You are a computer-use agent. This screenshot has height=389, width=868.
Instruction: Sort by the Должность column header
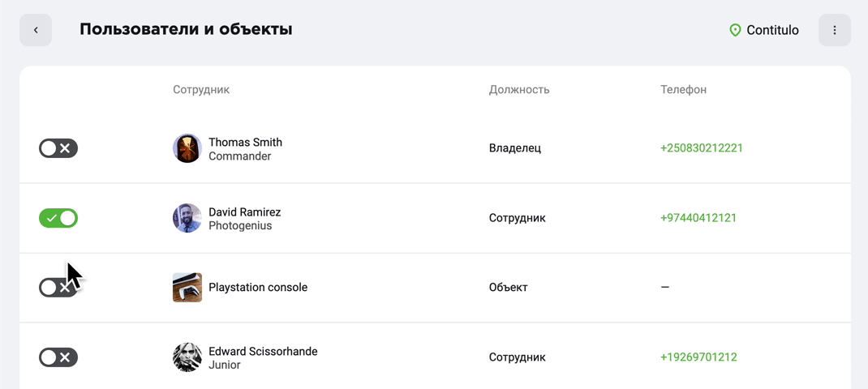[x=519, y=90]
